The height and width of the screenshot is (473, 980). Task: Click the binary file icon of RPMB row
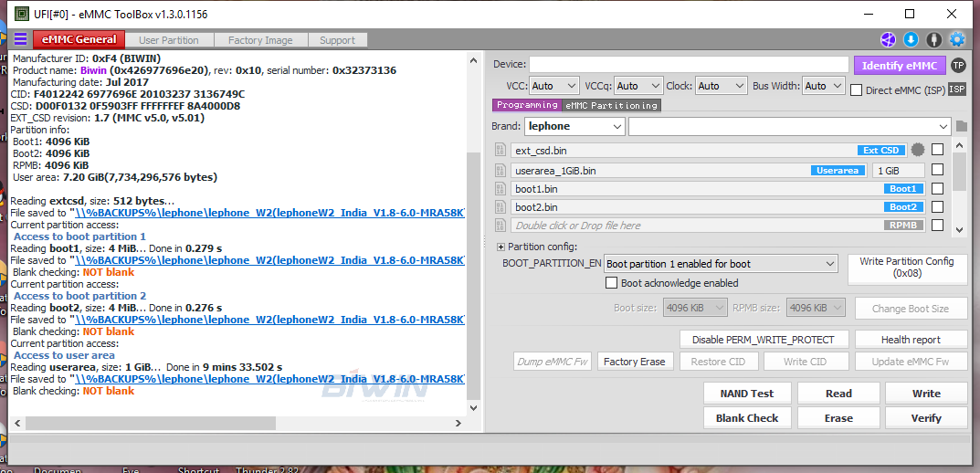tap(500, 225)
